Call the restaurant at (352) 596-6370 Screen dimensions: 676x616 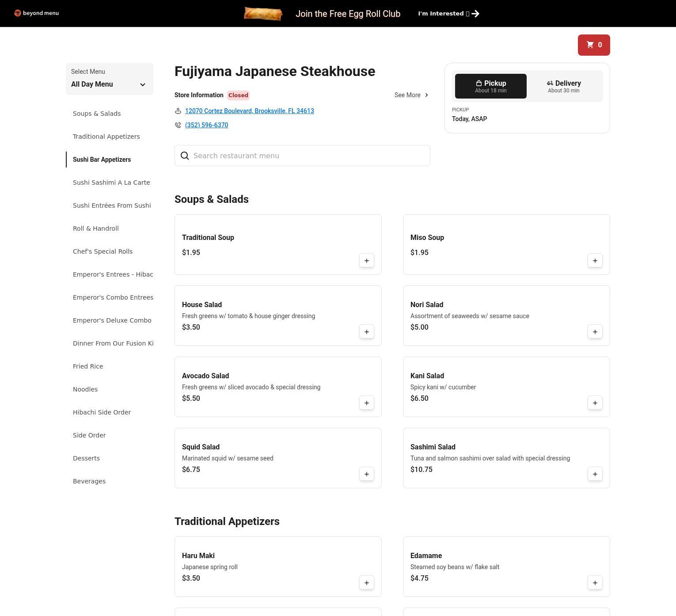(x=207, y=125)
